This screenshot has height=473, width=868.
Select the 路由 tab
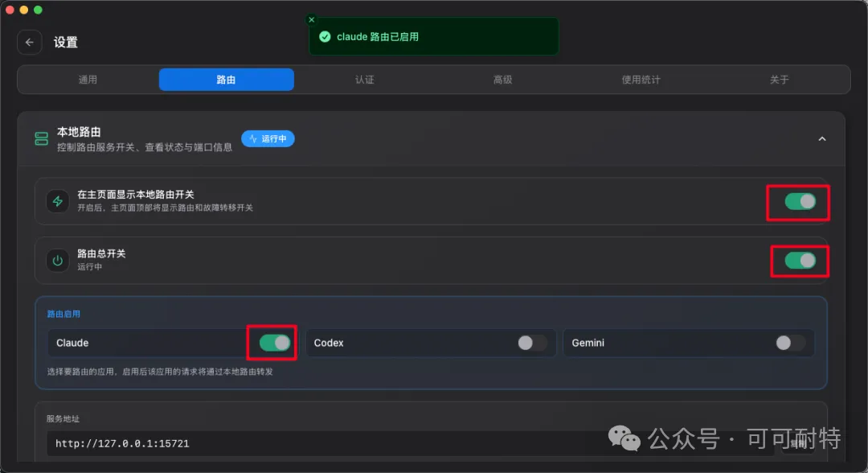point(226,80)
